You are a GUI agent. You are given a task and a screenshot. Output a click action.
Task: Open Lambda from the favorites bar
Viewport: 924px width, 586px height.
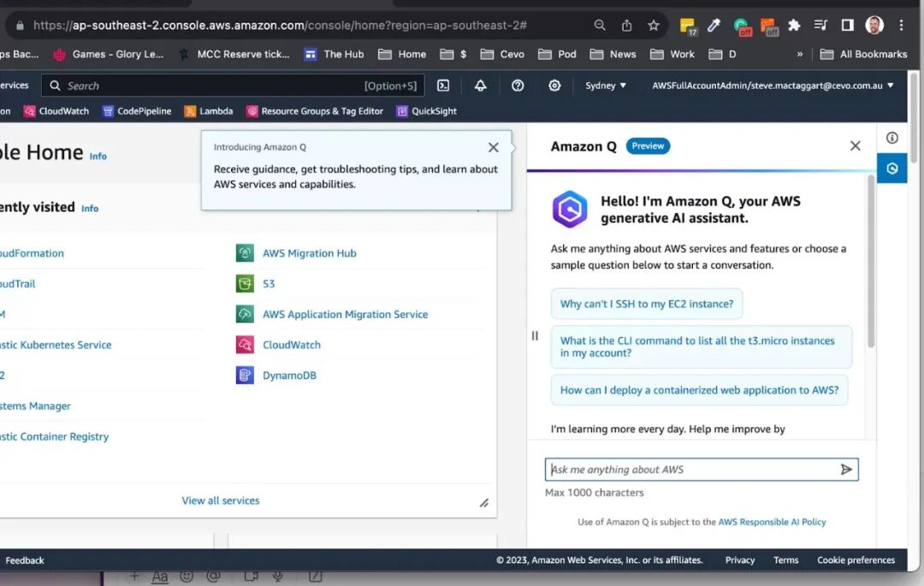[x=209, y=111]
